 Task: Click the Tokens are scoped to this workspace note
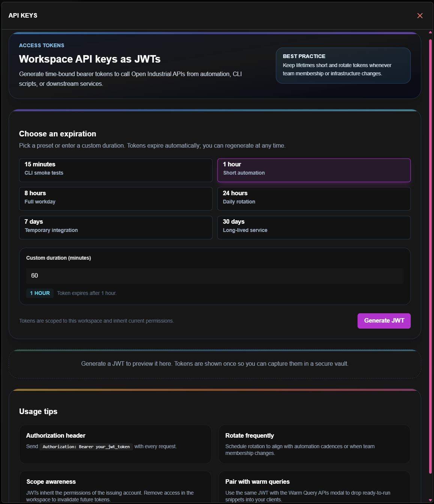point(96,321)
